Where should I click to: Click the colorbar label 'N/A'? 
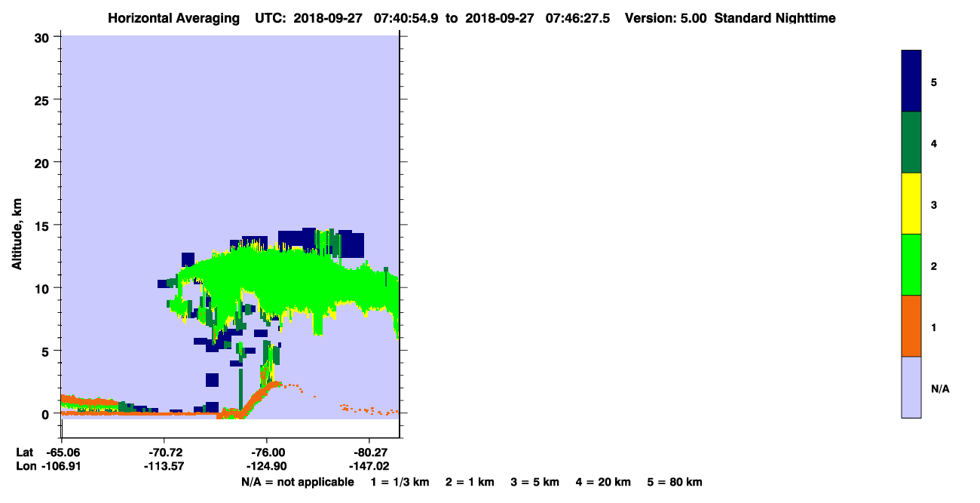[x=940, y=388]
